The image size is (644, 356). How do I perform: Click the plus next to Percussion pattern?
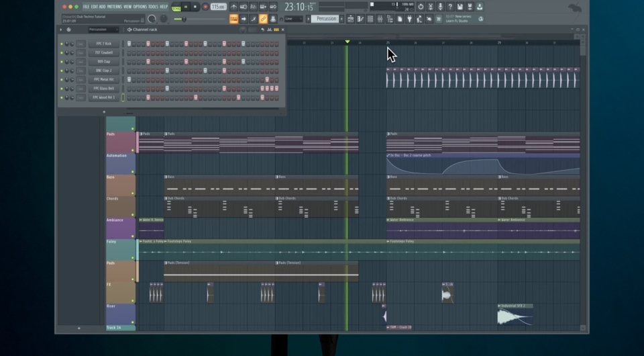(x=341, y=19)
